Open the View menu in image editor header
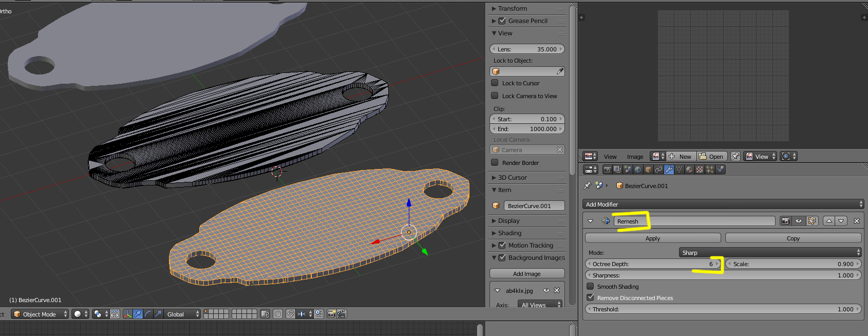Image resolution: width=868 pixels, height=336 pixels. tap(610, 157)
